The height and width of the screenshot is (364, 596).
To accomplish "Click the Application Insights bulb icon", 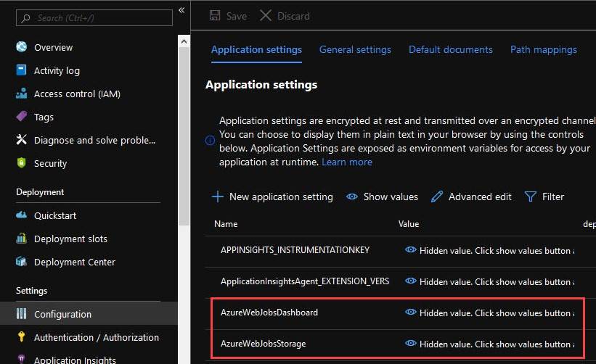I will point(21,359).
